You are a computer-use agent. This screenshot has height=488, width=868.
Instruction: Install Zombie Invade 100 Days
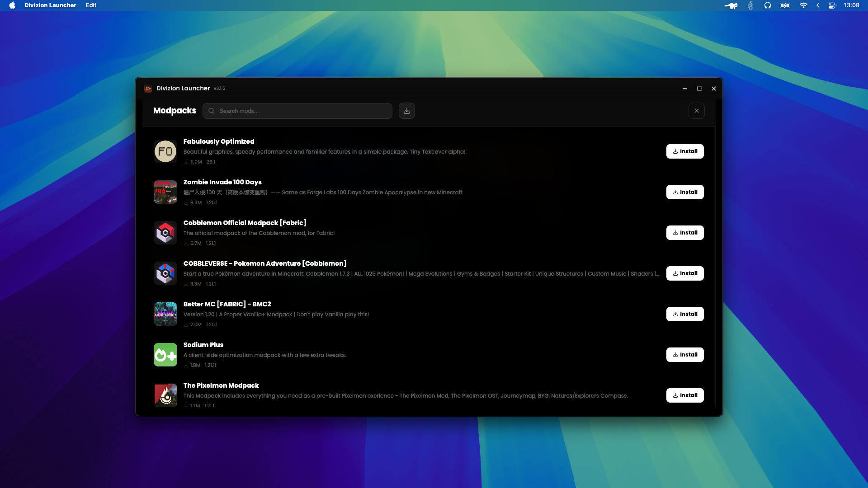pos(685,192)
